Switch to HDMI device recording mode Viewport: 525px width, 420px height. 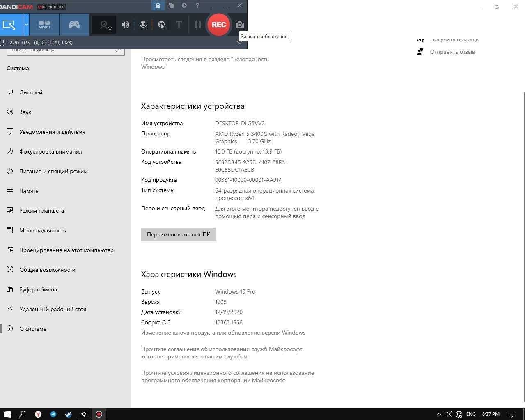pos(44,25)
